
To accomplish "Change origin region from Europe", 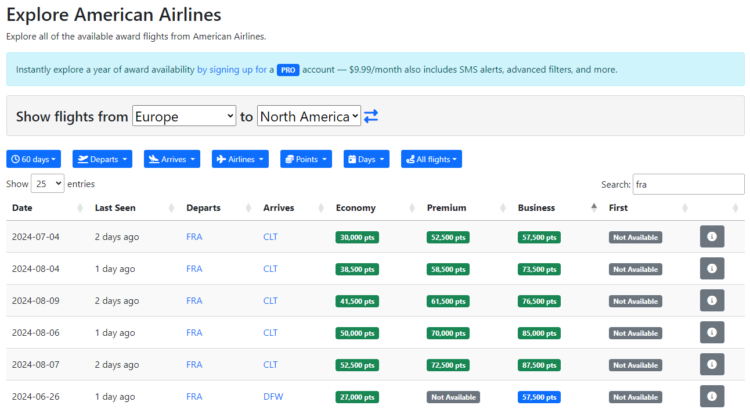I will 184,116.
